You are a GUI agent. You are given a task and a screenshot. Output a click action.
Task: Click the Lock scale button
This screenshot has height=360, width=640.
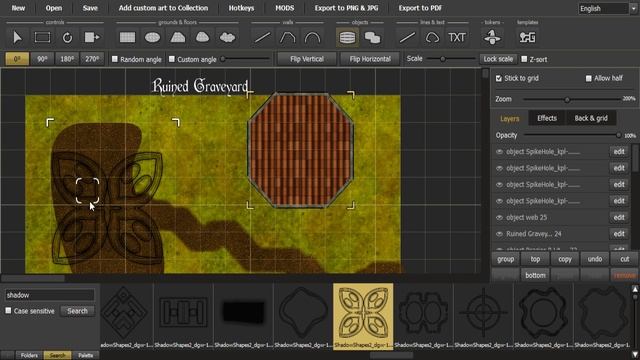tap(498, 59)
